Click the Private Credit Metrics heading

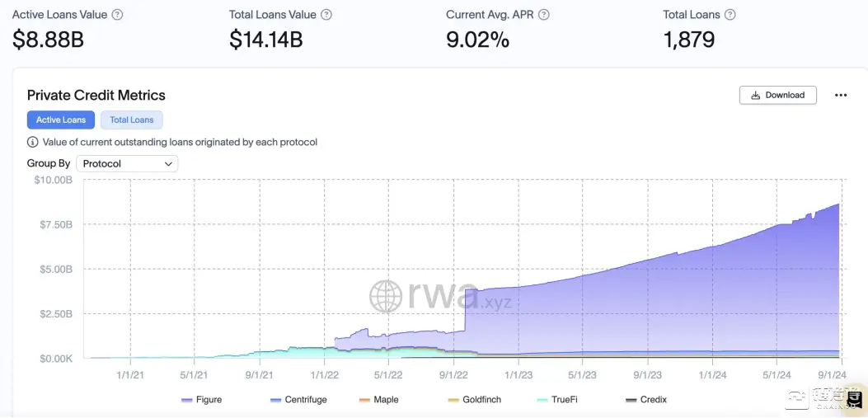pyautogui.click(x=96, y=95)
